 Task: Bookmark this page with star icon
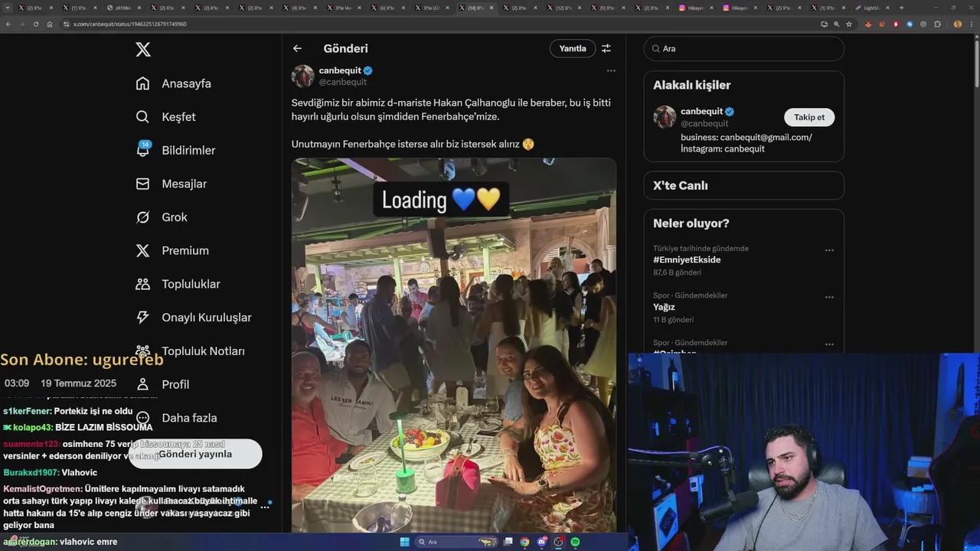click(x=849, y=24)
